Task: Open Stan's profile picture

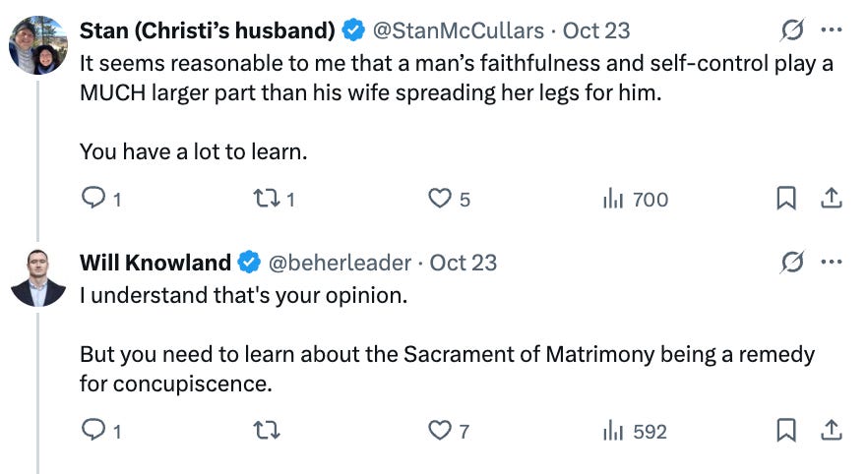Action: coord(37,45)
